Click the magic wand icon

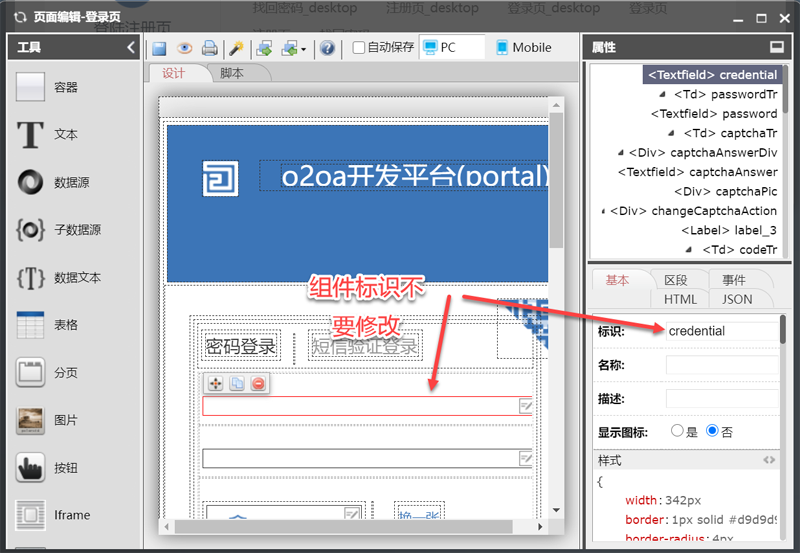[x=236, y=48]
